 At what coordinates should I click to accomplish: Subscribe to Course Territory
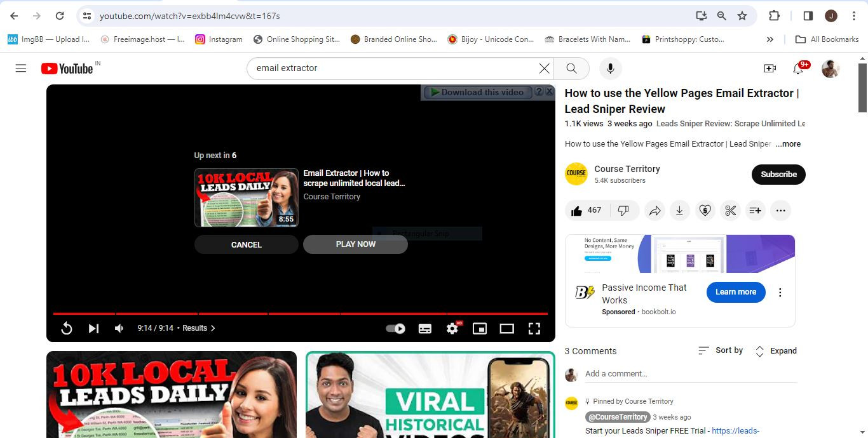click(x=778, y=174)
